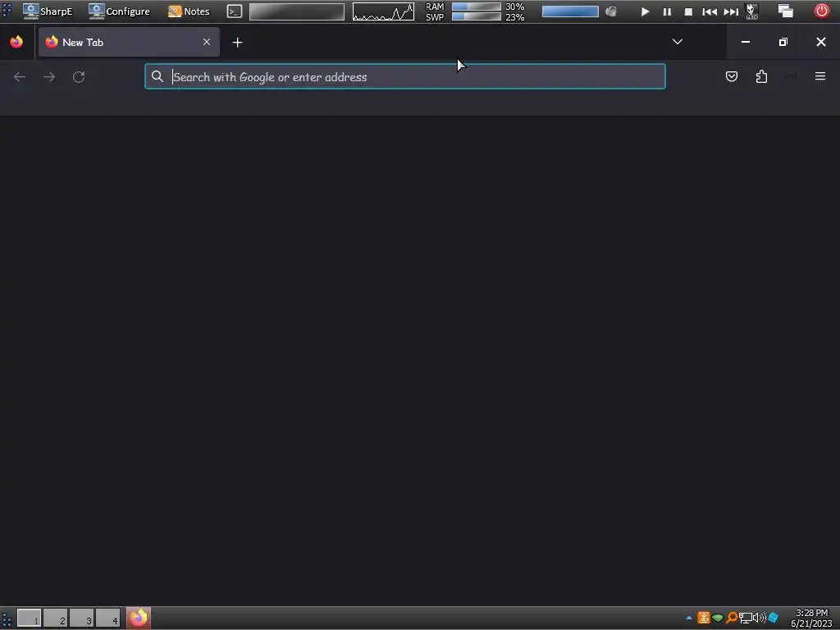The height and width of the screenshot is (630, 840).
Task: Open Firefox application hamburger menu
Action: (820, 76)
